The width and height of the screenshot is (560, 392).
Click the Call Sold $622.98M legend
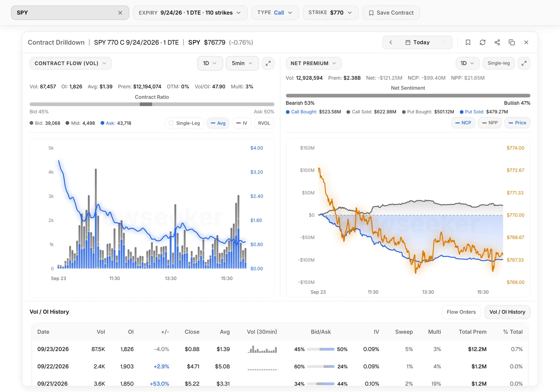click(x=371, y=112)
